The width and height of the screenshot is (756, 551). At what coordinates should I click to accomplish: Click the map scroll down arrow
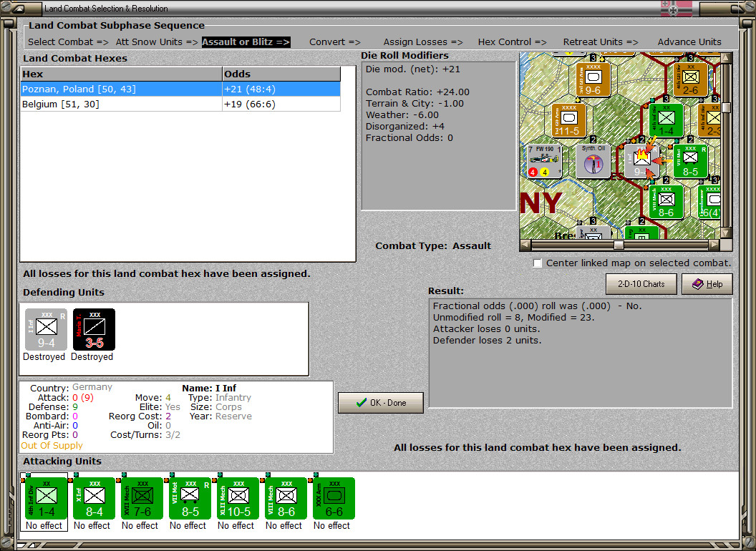(x=726, y=233)
